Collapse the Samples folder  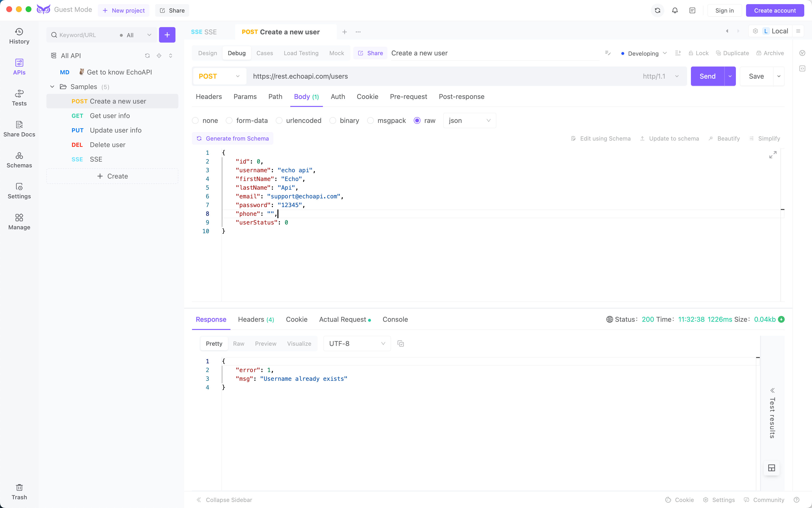(52, 87)
